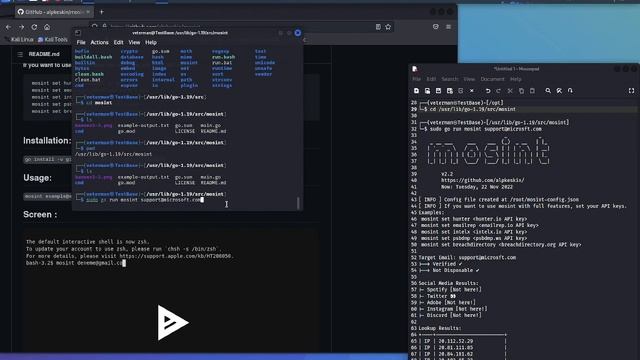Screen dimensions: 640x360
Task: Click the Open file icon in Mousepad toolbar
Action: 427,91
